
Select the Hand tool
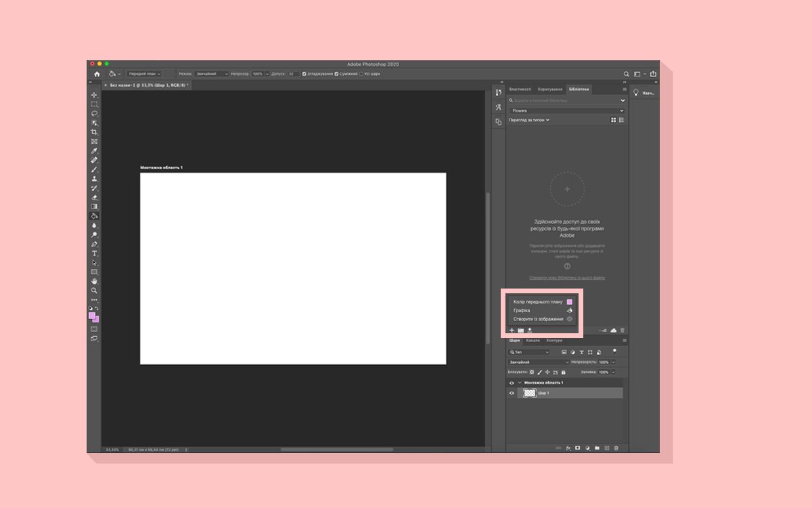tap(94, 281)
